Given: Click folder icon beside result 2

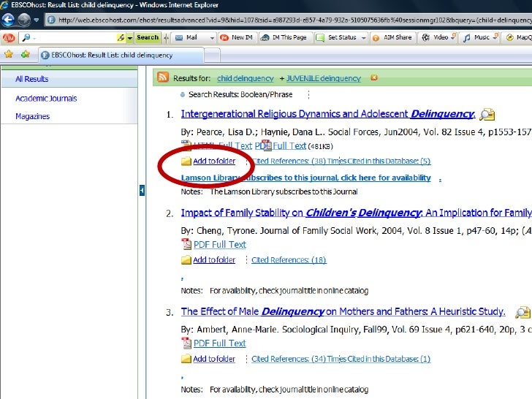Looking at the screenshot, I should point(186,260).
